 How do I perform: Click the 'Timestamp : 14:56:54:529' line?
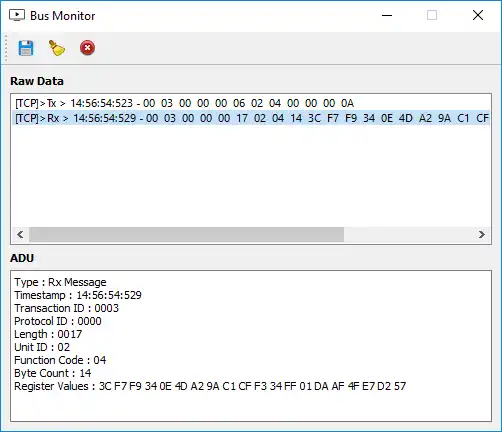coord(78,295)
